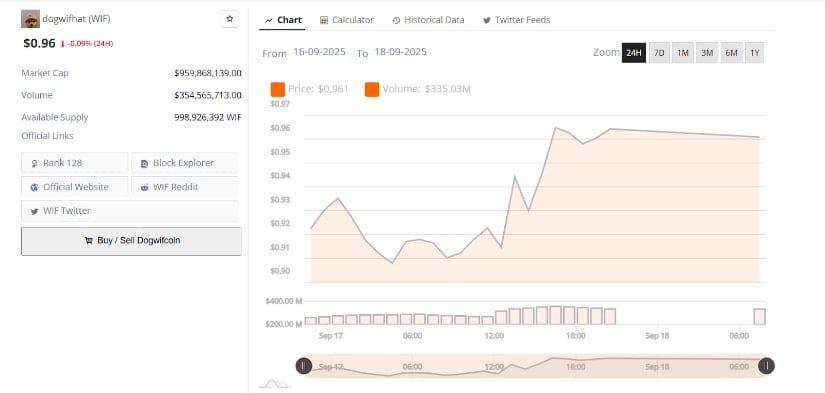
Task: Click the Buy / Sell Dogwifcoin button
Action: point(132,241)
